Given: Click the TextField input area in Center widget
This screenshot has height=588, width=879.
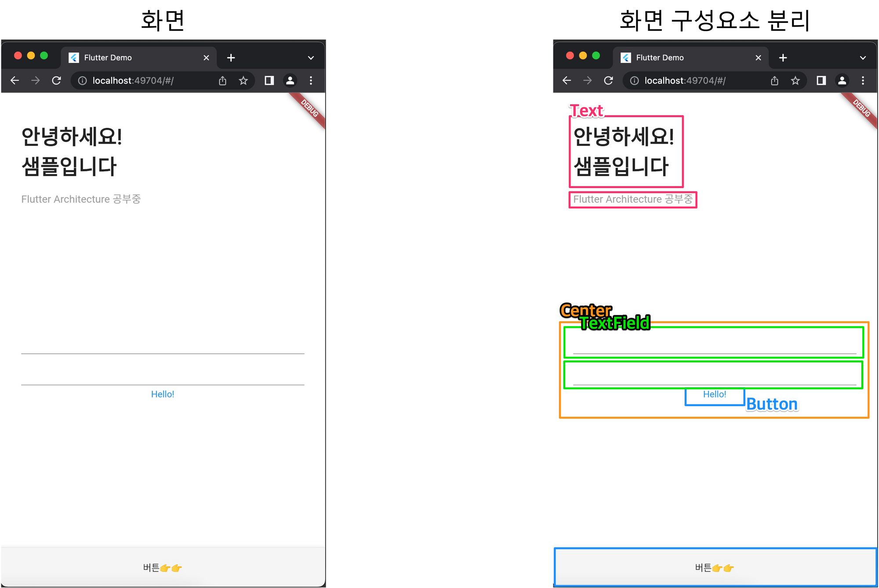Looking at the screenshot, I should point(715,341).
